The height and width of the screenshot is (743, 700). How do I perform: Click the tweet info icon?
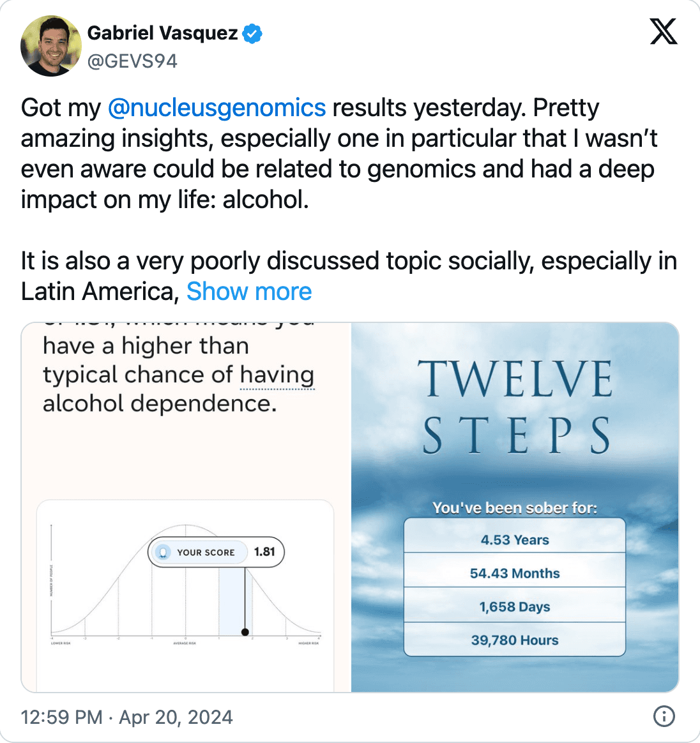click(664, 716)
